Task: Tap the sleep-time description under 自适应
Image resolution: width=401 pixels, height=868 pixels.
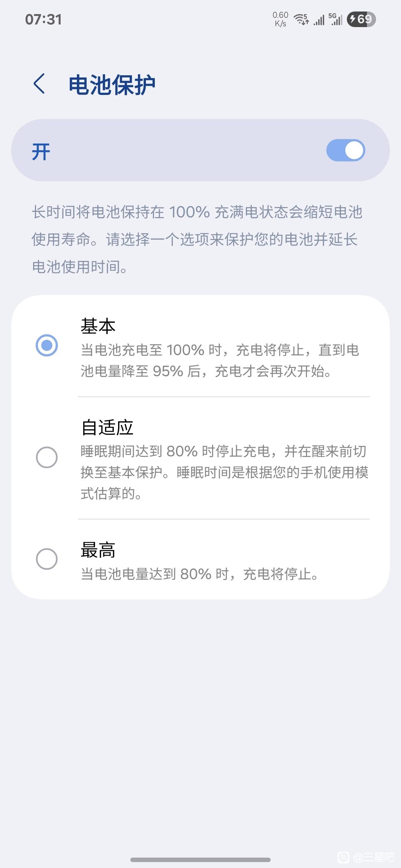Action: point(225,472)
